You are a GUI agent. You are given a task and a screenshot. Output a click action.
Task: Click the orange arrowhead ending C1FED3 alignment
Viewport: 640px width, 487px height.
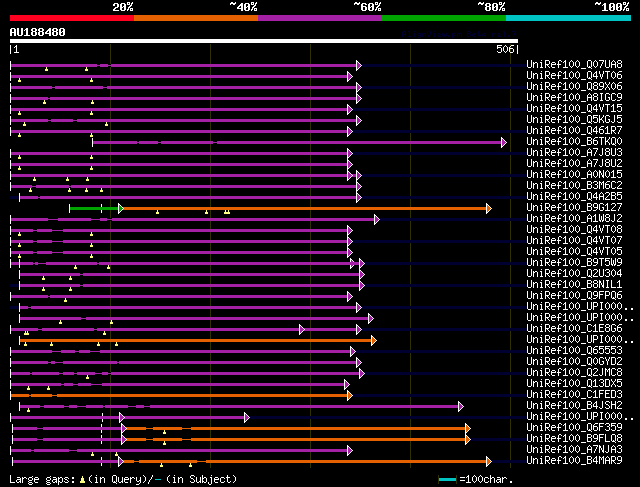click(350, 396)
